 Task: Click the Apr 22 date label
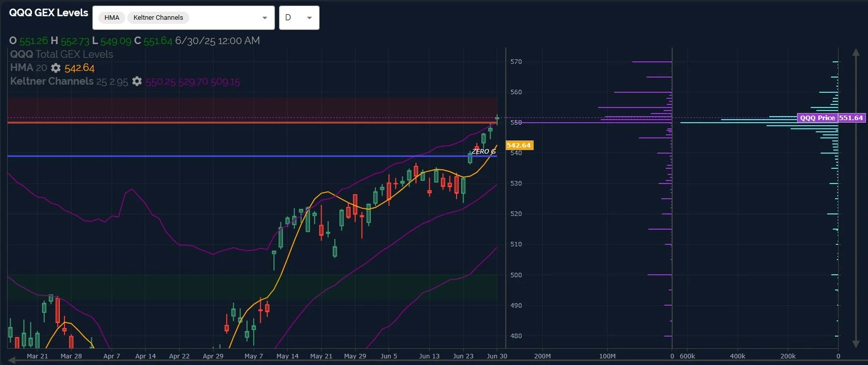point(179,356)
